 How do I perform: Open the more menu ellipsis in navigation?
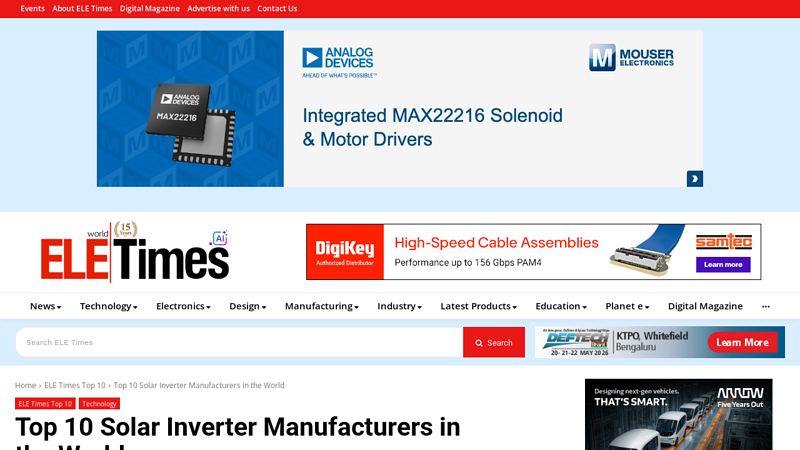[x=766, y=306]
